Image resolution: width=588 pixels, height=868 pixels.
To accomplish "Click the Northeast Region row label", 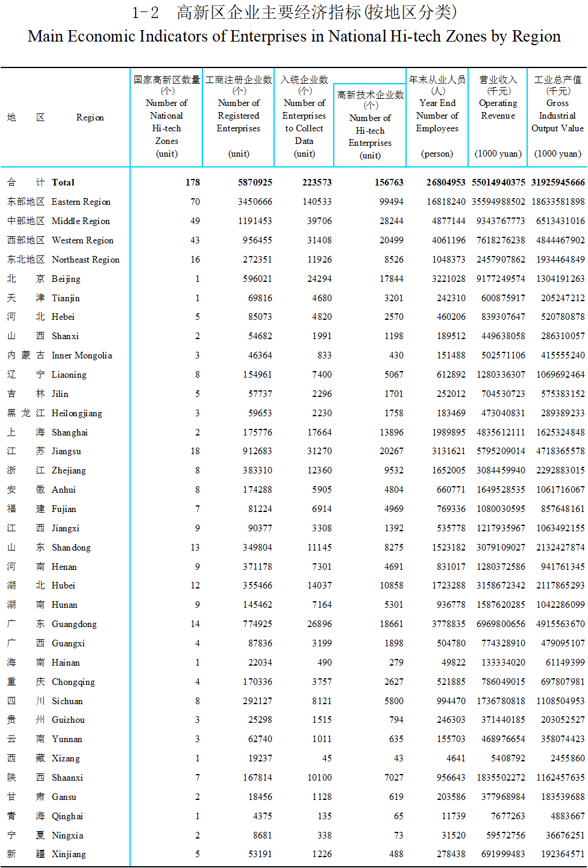I will pyautogui.click(x=86, y=260).
